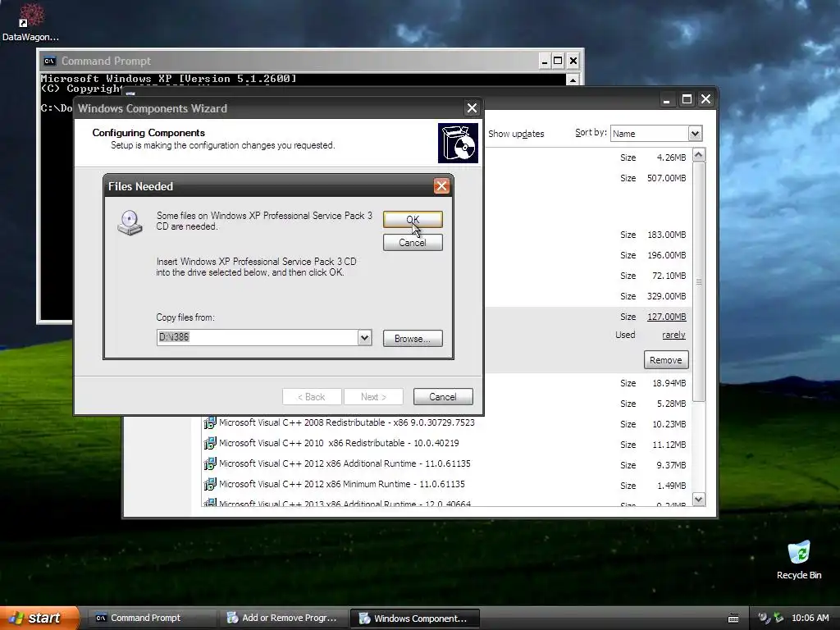Click Cancel in the Windows Components Wizard
The image size is (840, 630).
(443, 397)
